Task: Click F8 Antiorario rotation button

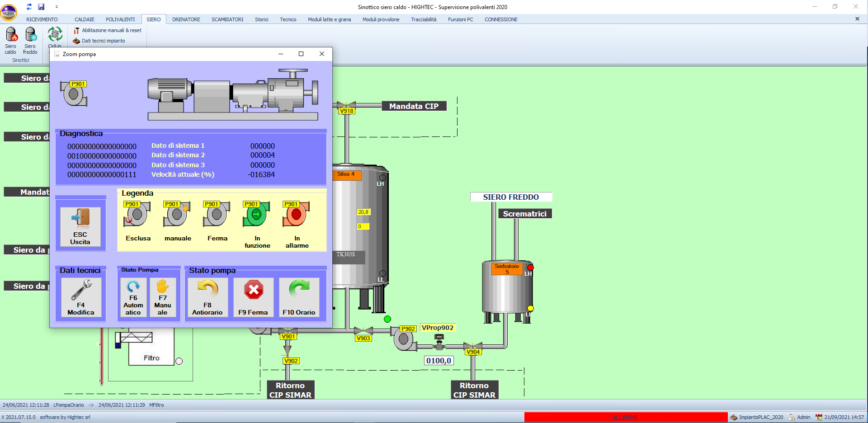Action: [x=208, y=297]
